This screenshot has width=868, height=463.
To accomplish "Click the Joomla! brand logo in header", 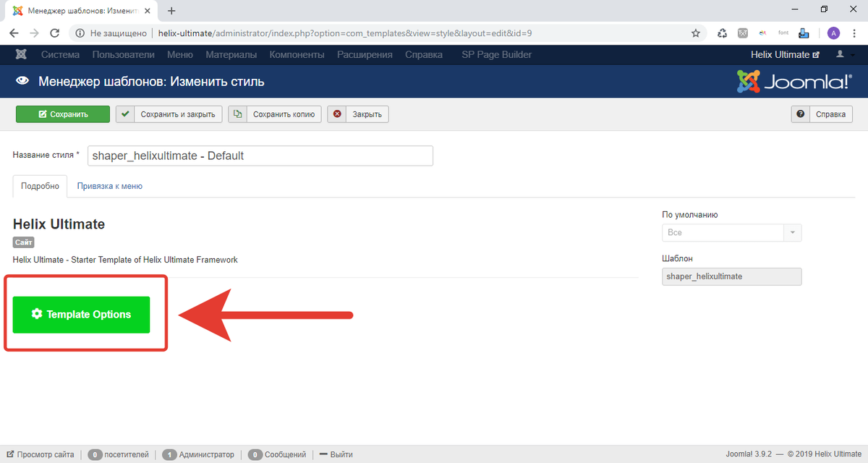I will point(794,82).
